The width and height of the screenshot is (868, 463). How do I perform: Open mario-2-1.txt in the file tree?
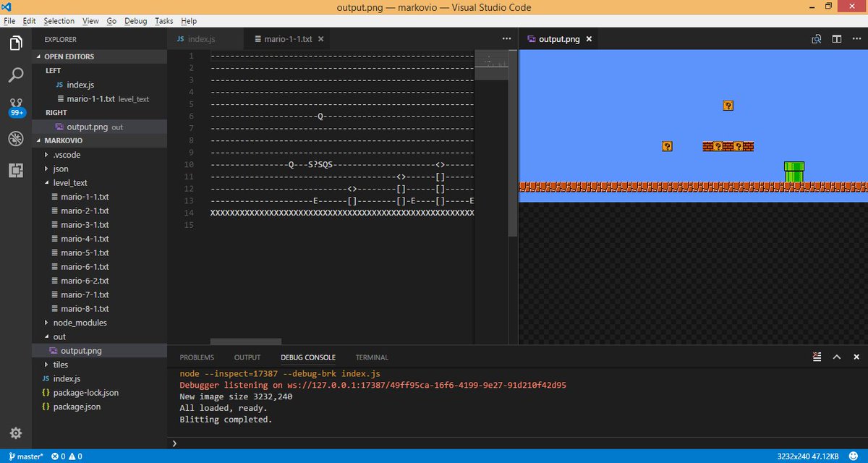click(x=100, y=211)
